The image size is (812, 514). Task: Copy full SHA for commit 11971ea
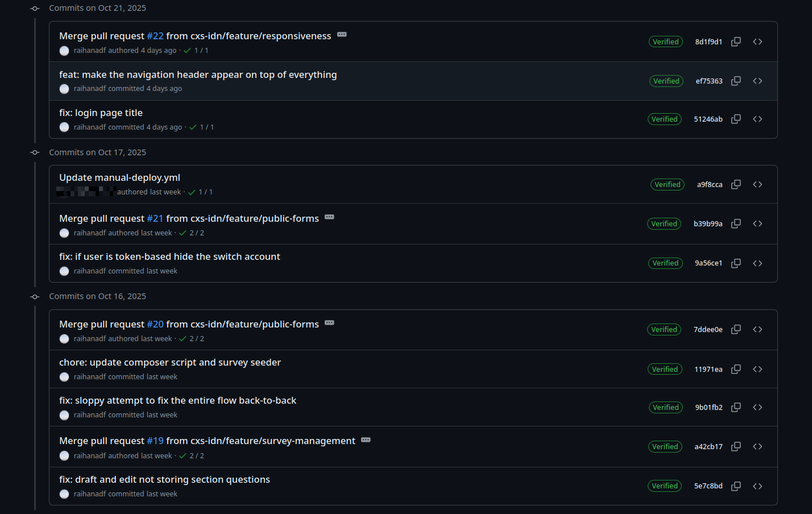[x=736, y=369]
